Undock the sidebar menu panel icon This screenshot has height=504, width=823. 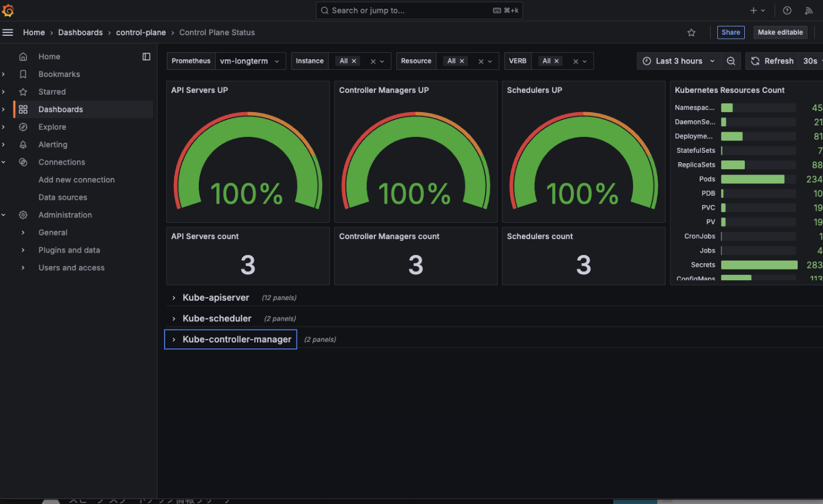pos(146,56)
